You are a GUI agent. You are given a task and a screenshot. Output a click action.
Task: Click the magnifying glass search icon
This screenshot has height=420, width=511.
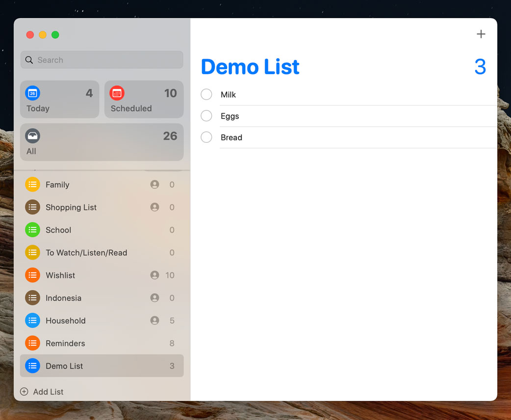pyautogui.click(x=29, y=60)
